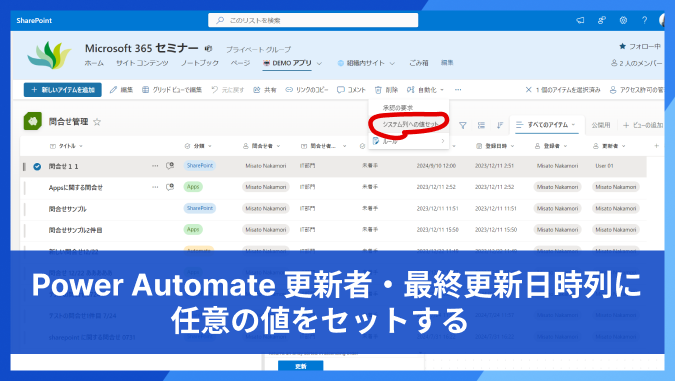The image size is (675, 381).
Task: Open the 登録者 column header menu
Action: coord(551,146)
